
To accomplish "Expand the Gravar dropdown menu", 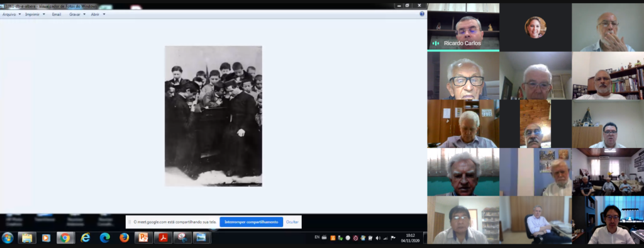I will [77, 14].
